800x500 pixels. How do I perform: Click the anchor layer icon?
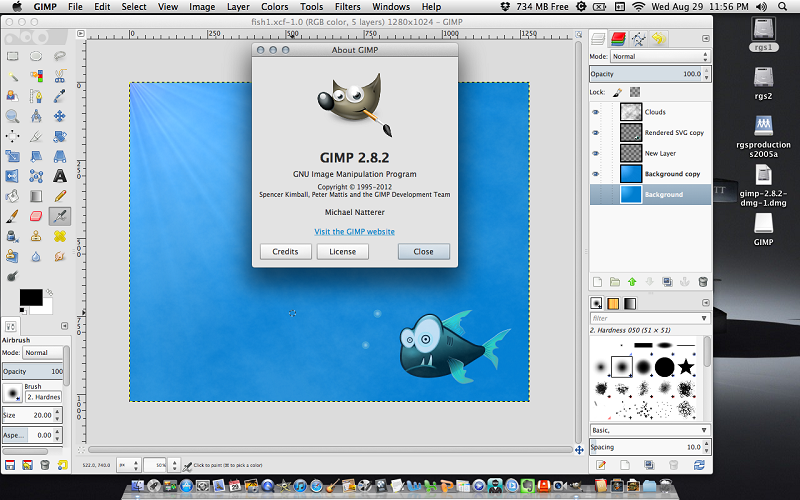(x=685, y=282)
